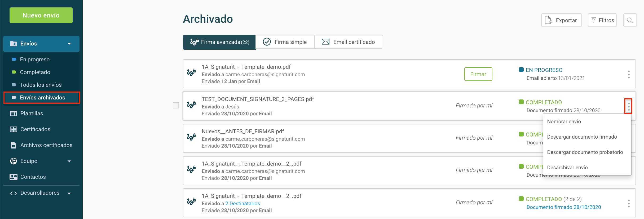Click the Envíos folder icon
Image resolution: width=644 pixels, height=219 pixels.
[x=13, y=44]
